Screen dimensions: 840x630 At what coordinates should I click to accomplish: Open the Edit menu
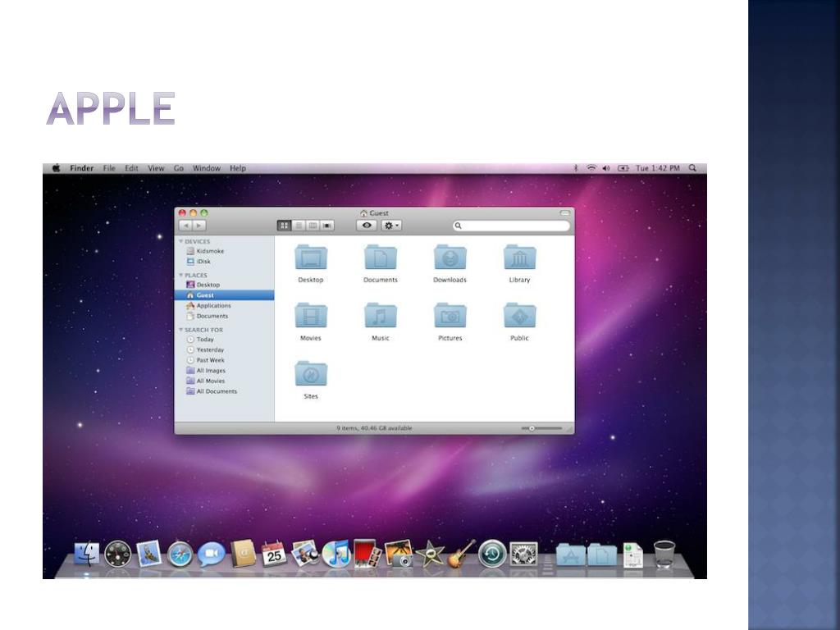(x=131, y=168)
